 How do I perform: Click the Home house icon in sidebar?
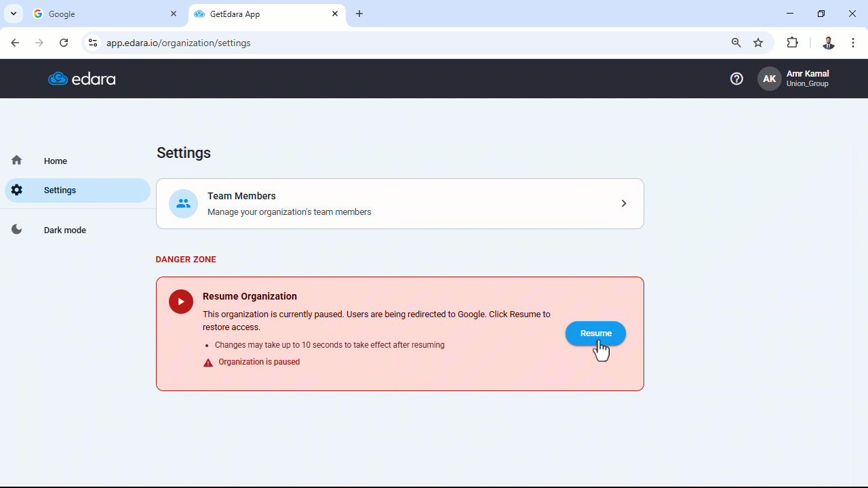16,161
